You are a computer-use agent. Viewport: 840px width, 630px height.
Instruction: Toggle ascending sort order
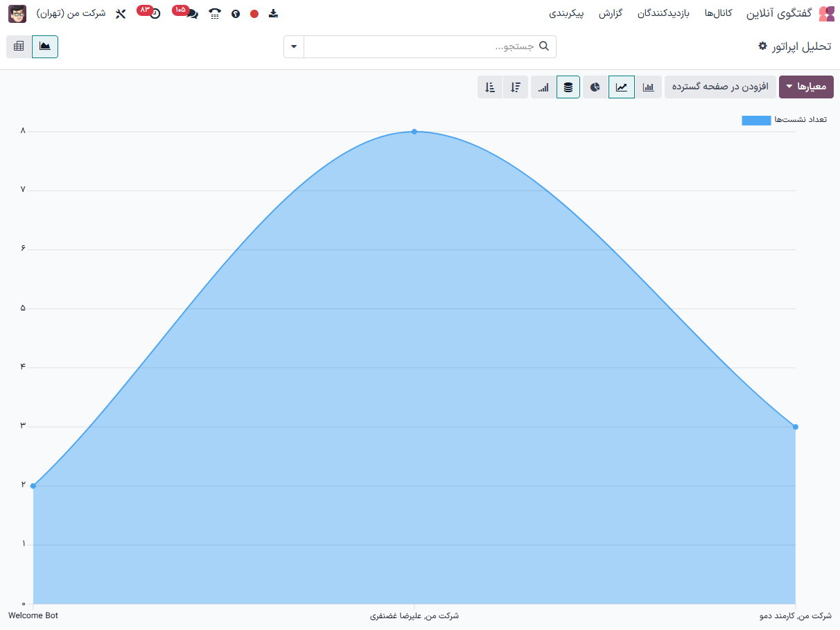[490, 87]
